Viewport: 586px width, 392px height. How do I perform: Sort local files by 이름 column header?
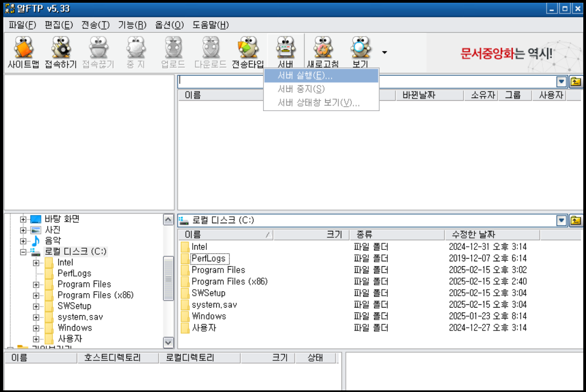point(225,235)
